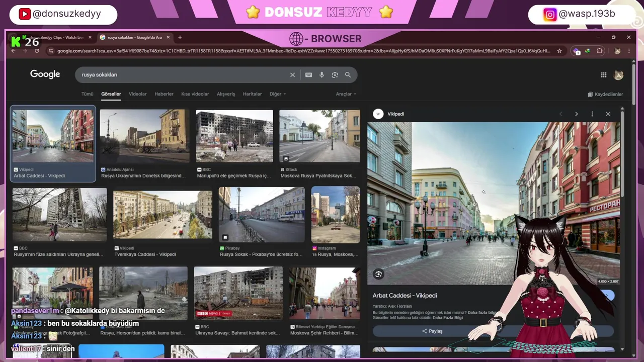
Task: Open the on-screen keyboard input tool
Action: [x=308, y=75]
